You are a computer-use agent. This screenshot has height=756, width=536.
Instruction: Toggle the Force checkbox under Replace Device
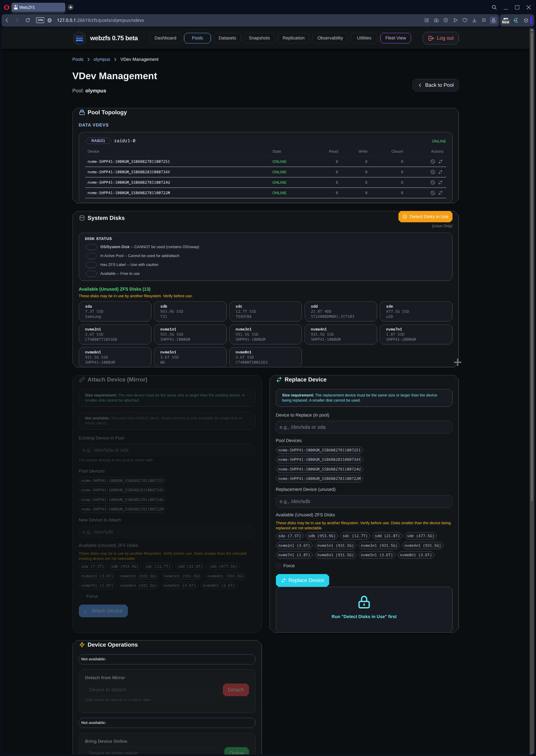(x=278, y=566)
